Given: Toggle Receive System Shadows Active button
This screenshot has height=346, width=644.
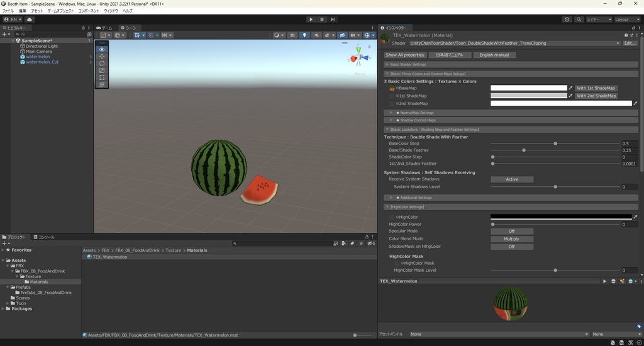Looking at the screenshot, I should (512, 179).
